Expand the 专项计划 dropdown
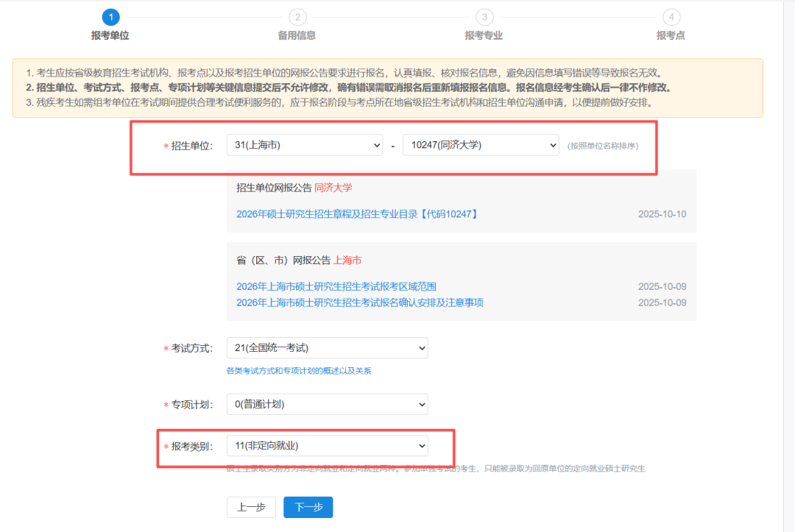795x532 pixels. [x=327, y=404]
